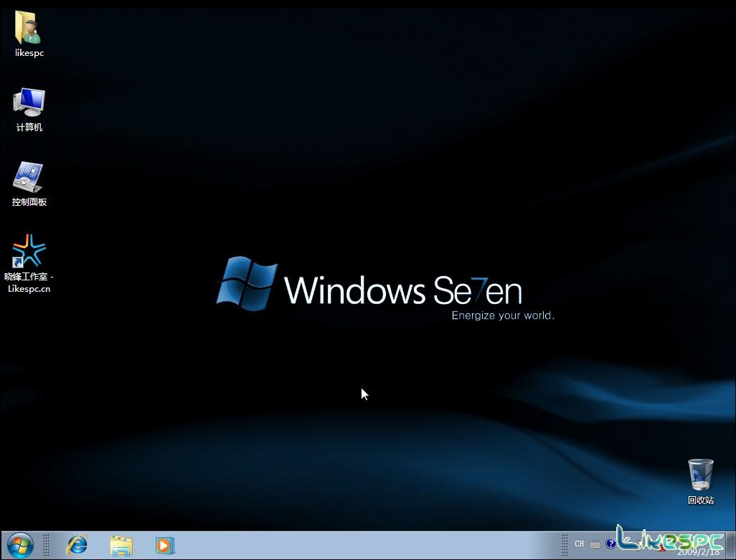Click the CH input language indicator
The width and height of the screenshot is (736, 560).
(x=580, y=544)
